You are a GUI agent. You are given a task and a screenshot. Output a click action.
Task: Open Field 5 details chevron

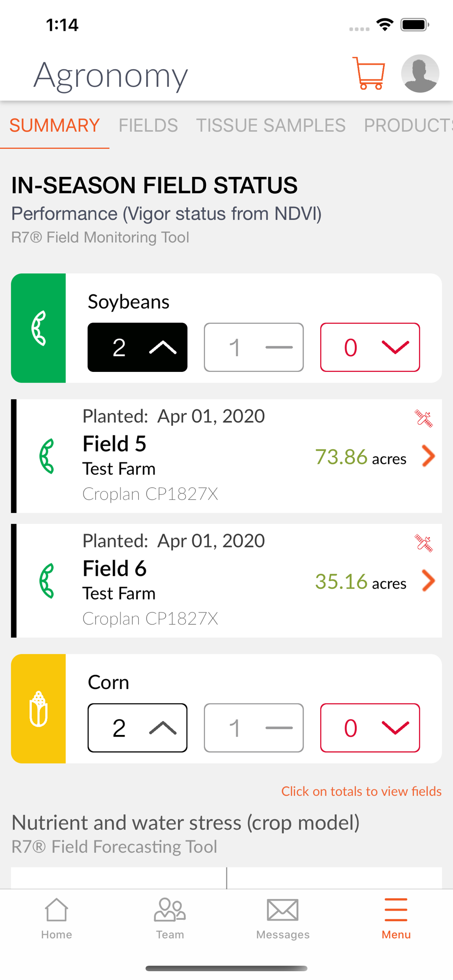[428, 456]
